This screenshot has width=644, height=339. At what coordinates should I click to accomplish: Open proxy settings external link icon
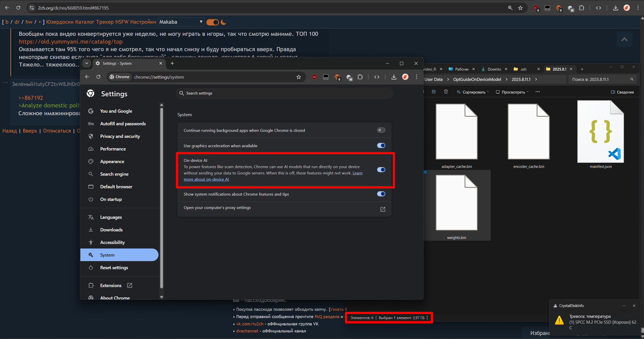[x=383, y=209]
